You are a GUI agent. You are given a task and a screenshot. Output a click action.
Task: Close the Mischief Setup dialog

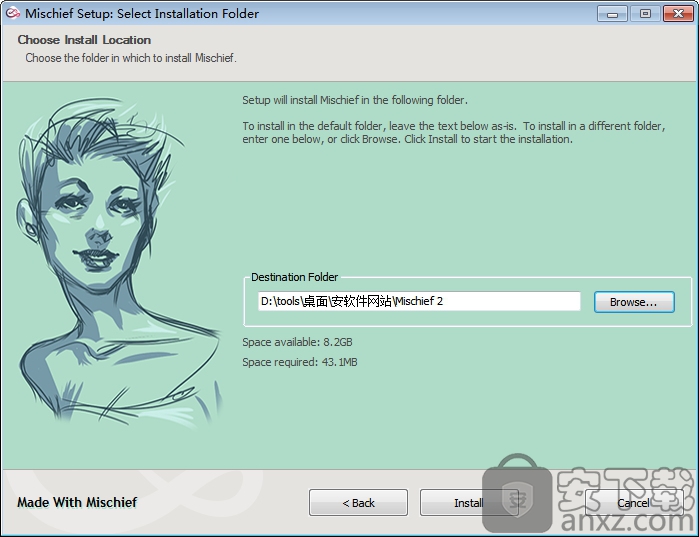(677, 14)
